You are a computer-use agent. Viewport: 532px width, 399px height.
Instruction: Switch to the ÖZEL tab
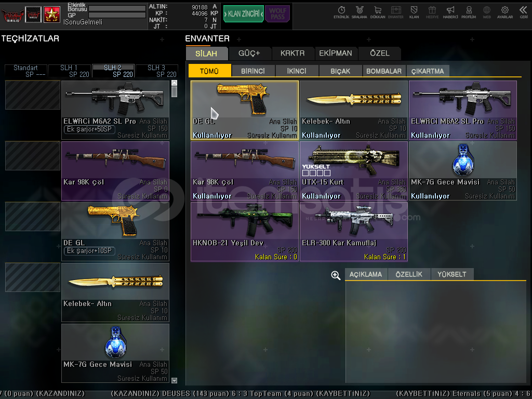pyautogui.click(x=380, y=54)
